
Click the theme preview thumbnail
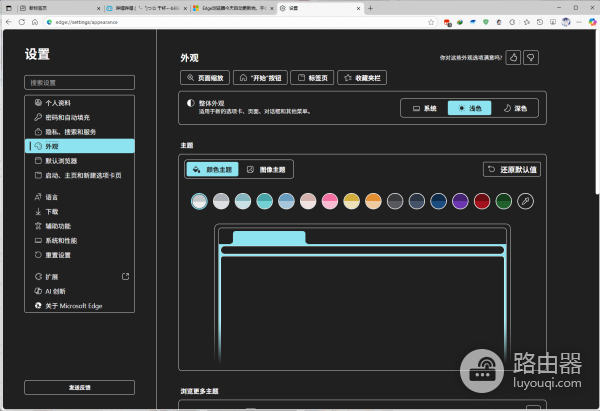(x=362, y=293)
